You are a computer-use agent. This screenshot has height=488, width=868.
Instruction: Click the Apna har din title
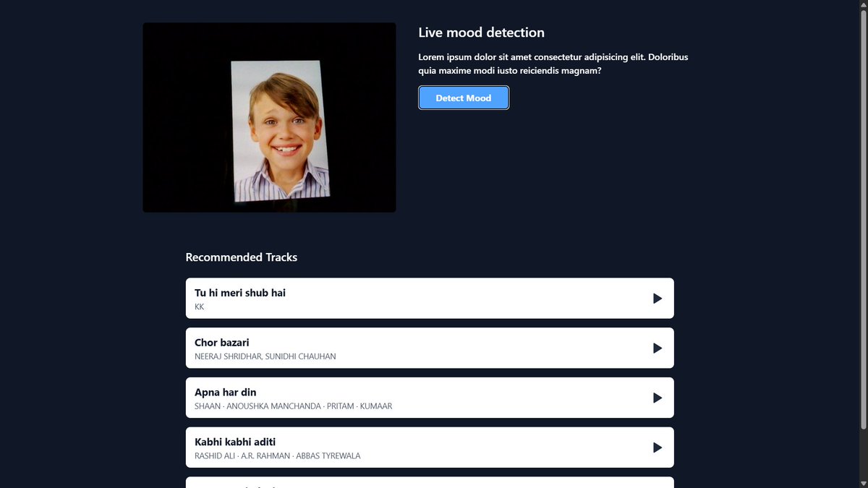(x=226, y=393)
